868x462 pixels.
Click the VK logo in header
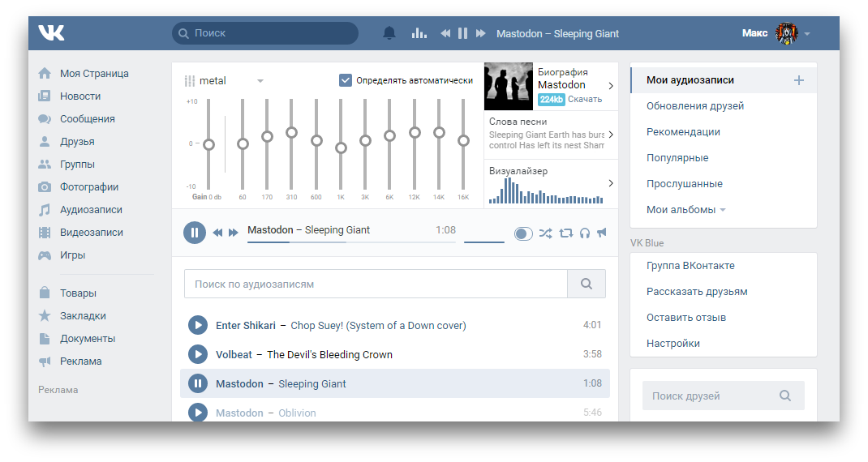click(x=51, y=32)
